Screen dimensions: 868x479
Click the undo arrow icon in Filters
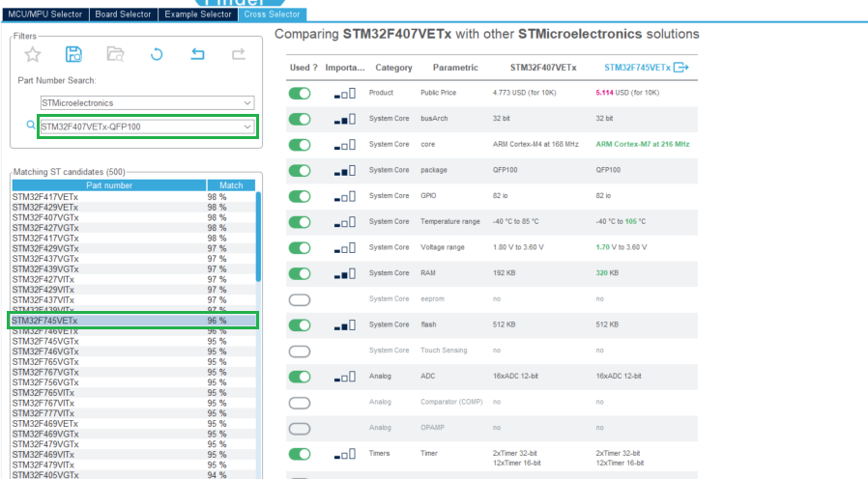coord(197,54)
